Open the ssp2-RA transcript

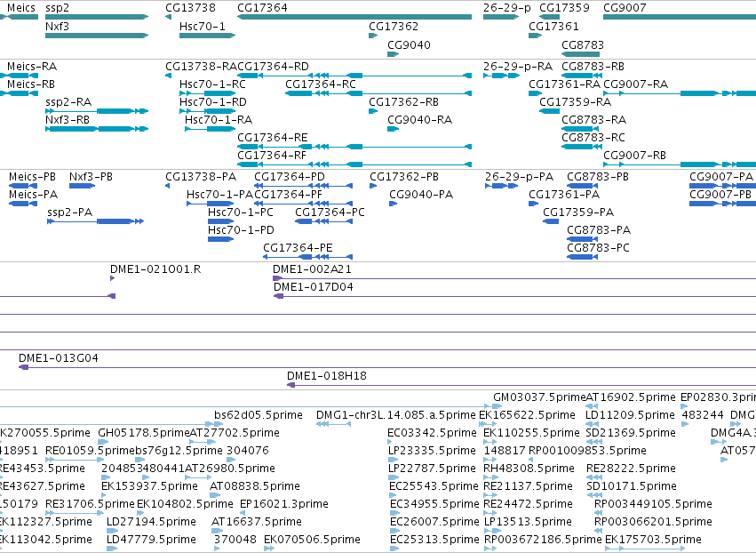pos(68,102)
